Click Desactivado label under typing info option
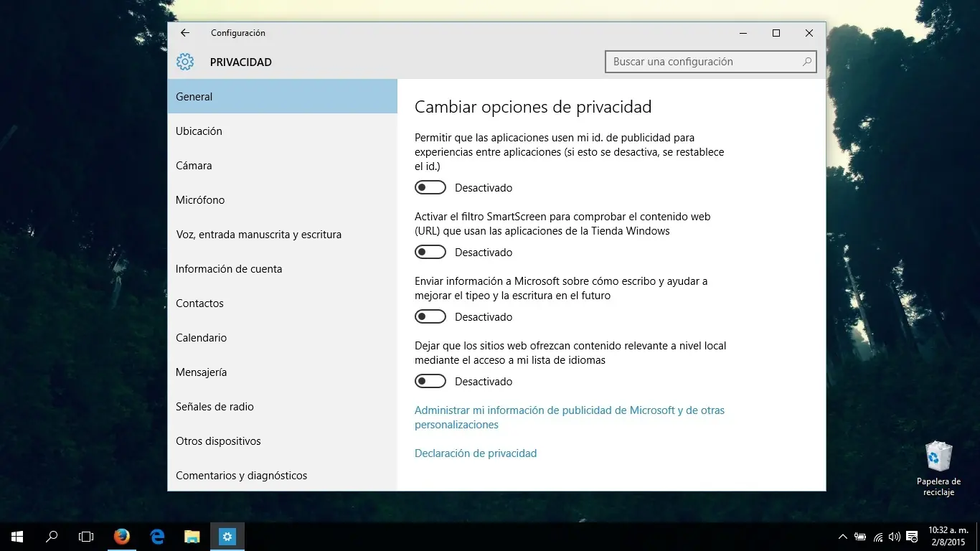Viewport: 980px width, 551px height. point(484,317)
